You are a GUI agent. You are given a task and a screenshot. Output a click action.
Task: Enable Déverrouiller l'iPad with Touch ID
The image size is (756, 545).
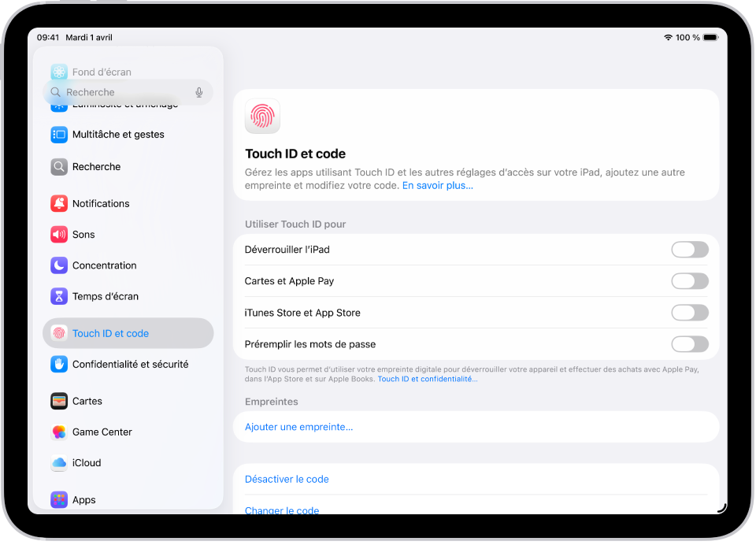(690, 250)
